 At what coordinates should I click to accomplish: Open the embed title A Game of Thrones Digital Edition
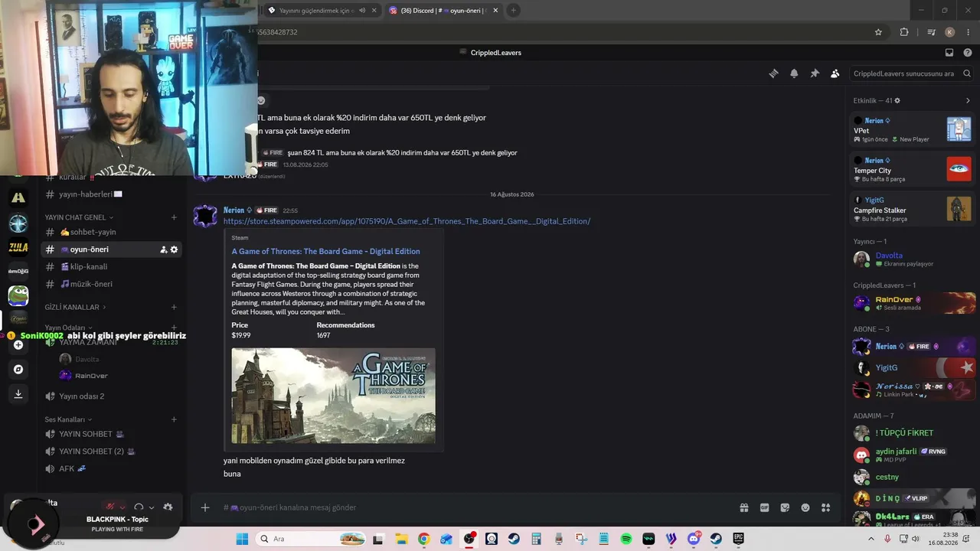pos(325,251)
